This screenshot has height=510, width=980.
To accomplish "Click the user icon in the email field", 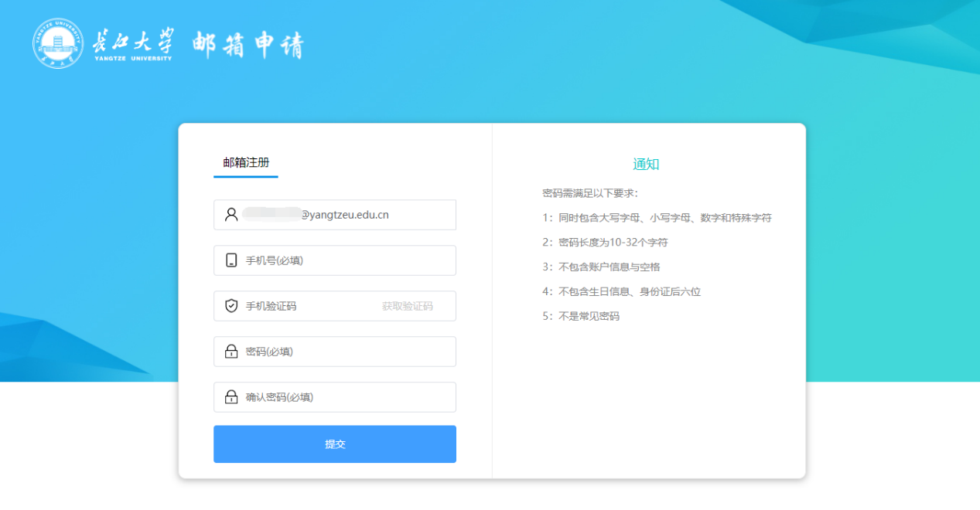I will [231, 215].
